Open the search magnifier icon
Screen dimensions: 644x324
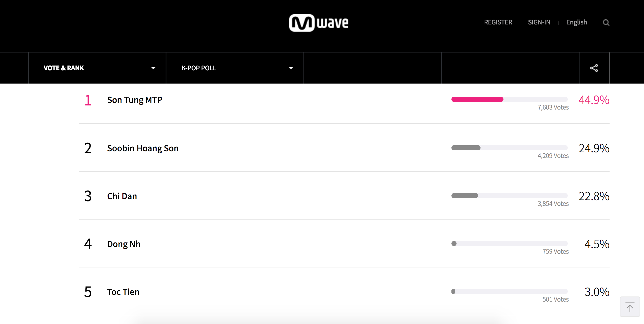(606, 23)
